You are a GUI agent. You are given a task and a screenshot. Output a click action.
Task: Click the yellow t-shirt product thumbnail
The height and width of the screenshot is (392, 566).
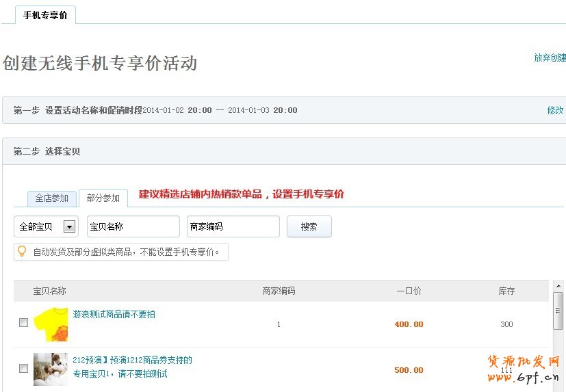pyautogui.click(x=51, y=324)
